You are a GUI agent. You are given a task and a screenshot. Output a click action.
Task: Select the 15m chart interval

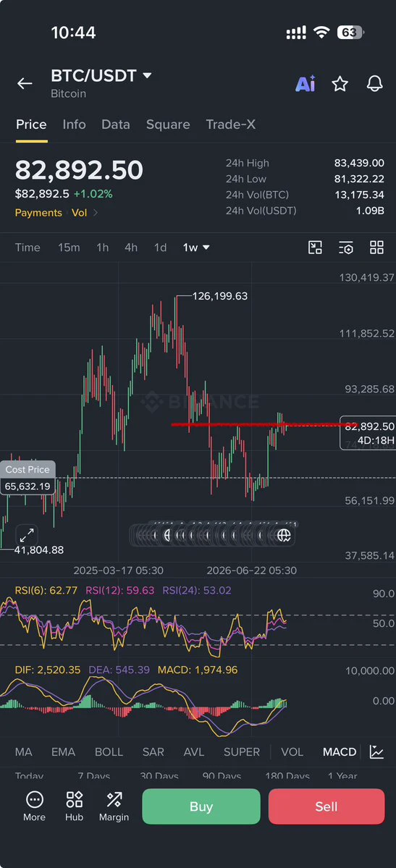(x=69, y=248)
